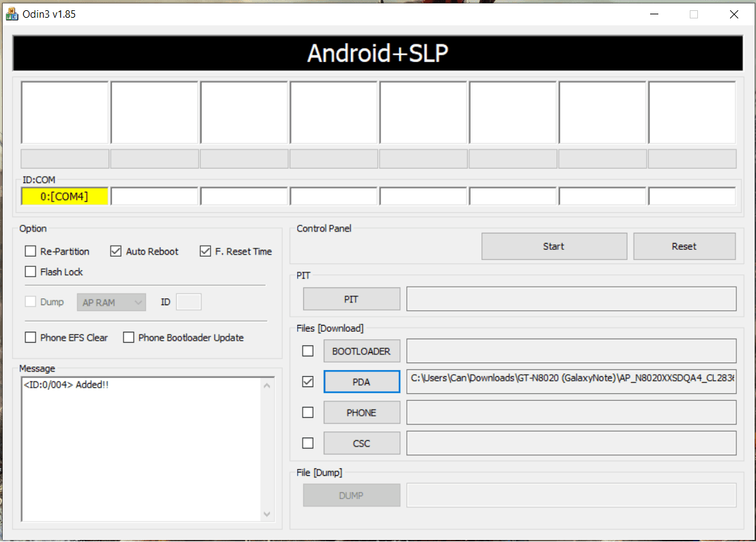This screenshot has height=542, width=756.
Task: Click the Message log scroll down arrow
Action: pyautogui.click(x=266, y=514)
